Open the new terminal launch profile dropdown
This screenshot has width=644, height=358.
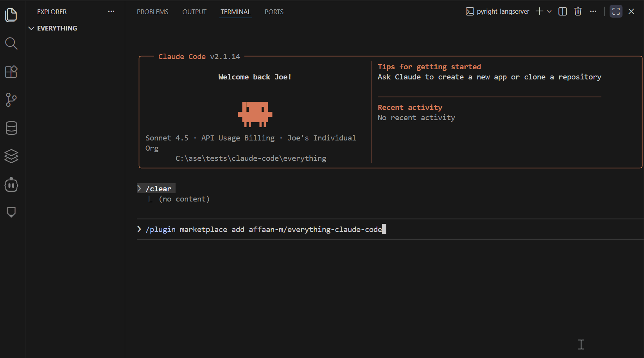tap(549, 11)
